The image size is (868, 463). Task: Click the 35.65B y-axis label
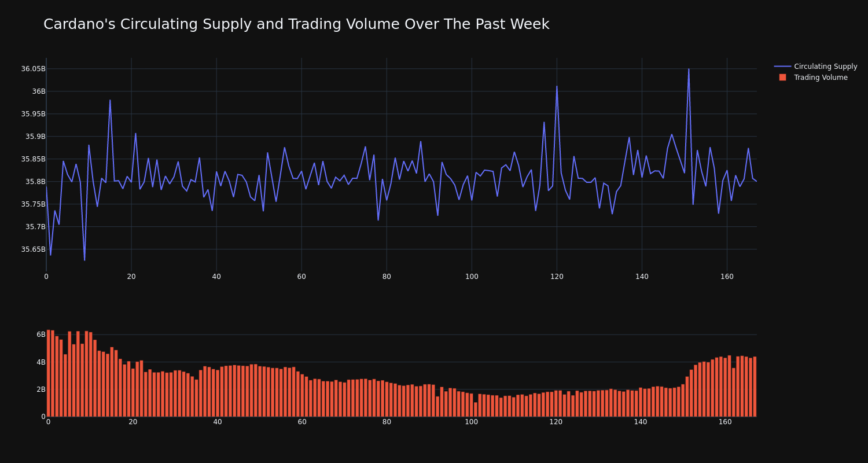tap(33, 249)
